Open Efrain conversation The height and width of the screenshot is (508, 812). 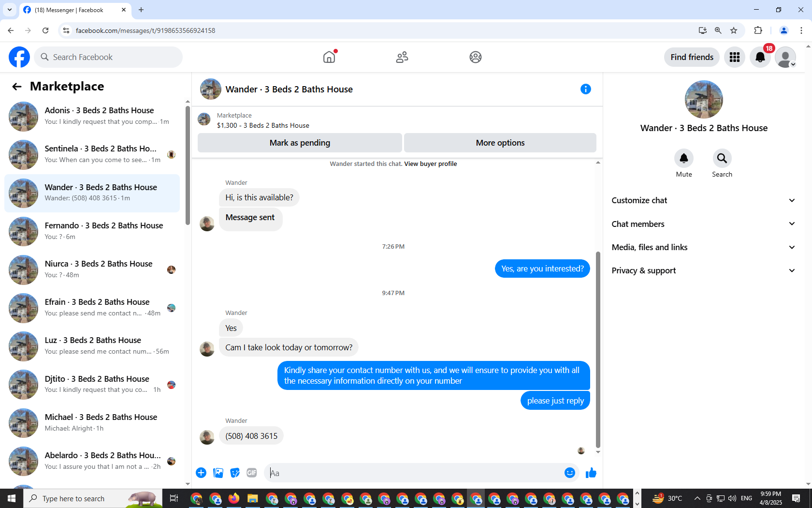92,307
